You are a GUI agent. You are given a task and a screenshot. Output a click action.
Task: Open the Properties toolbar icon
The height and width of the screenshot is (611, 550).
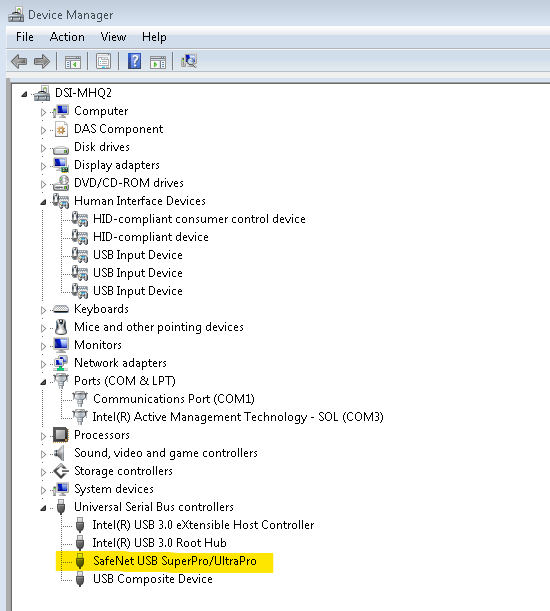pos(103,62)
